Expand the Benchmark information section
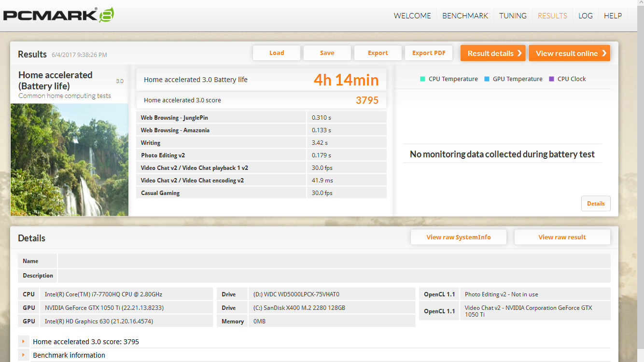644x362 pixels. tap(23, 355)
